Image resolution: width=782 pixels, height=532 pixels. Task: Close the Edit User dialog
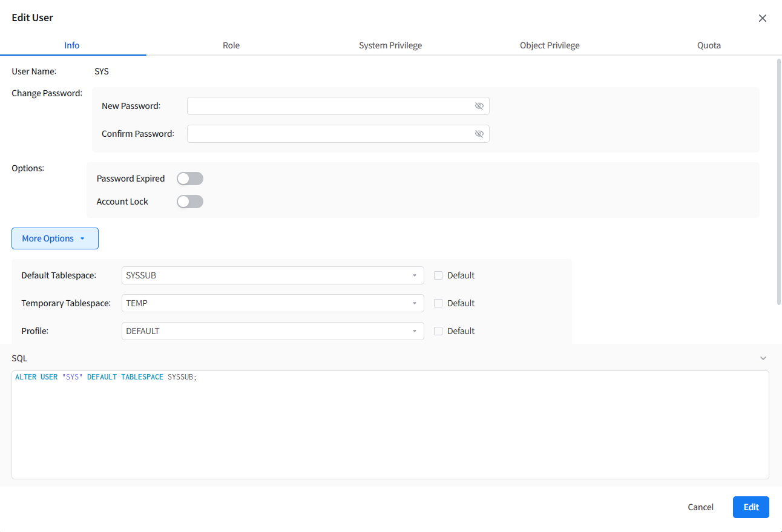(762, 18)
